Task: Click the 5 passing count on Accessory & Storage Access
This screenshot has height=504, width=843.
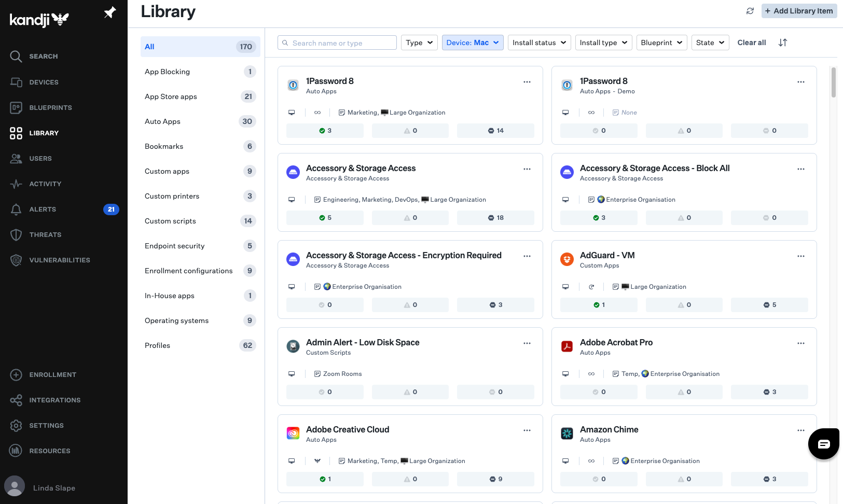Action: pyautogui.click(x=325, y=218)
